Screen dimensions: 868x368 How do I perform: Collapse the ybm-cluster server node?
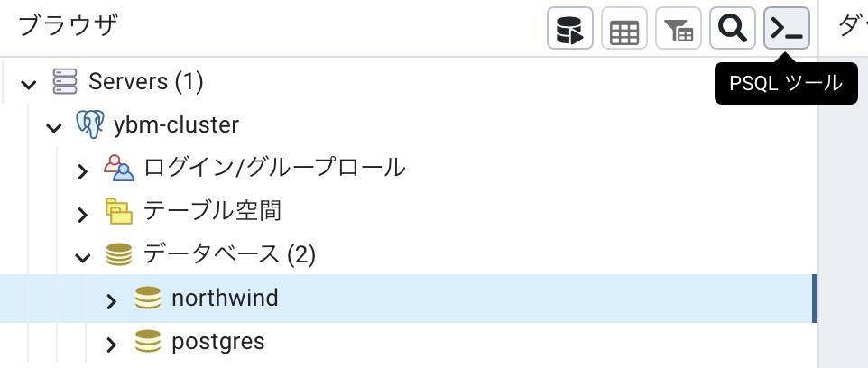pyautogui.click(x=54, y=128)
